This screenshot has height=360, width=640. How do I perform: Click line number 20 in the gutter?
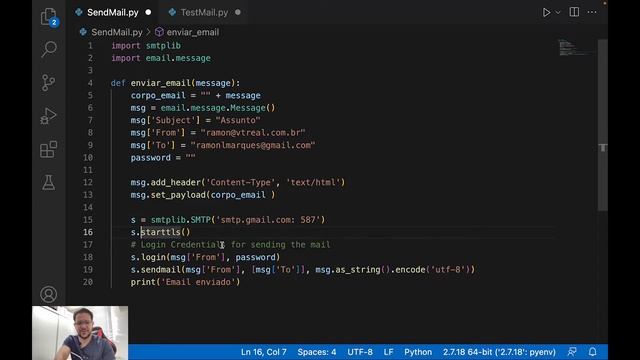88,282
